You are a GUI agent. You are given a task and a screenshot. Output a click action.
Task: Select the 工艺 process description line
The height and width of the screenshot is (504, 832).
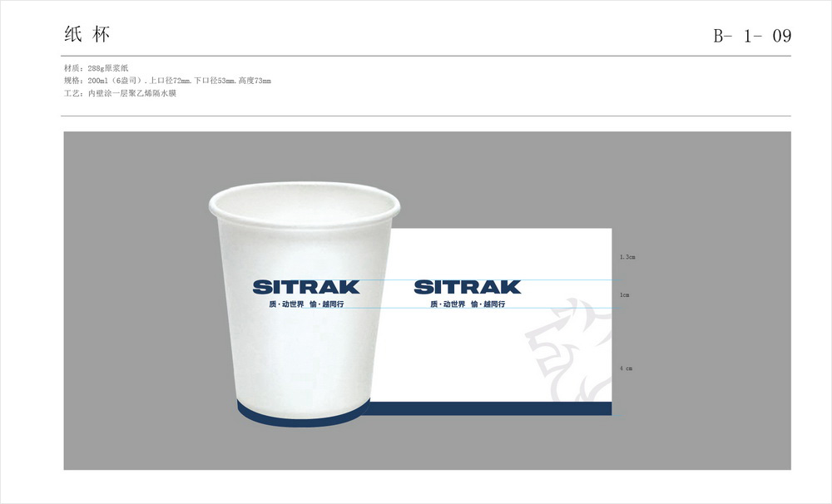120,93
